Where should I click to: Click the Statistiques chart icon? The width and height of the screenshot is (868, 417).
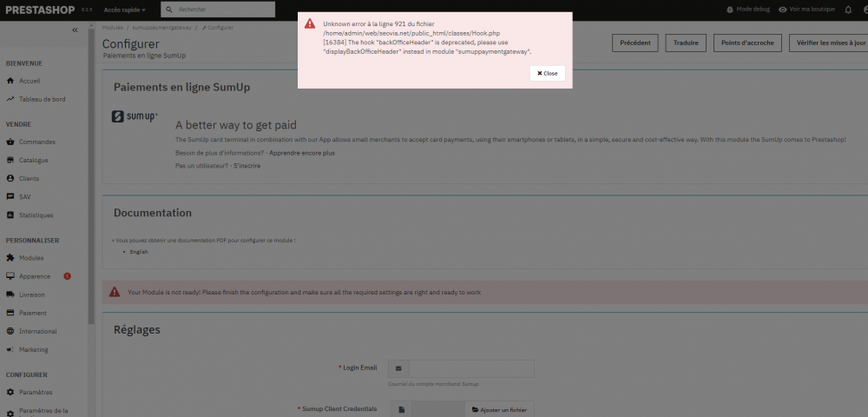point(10,215)
